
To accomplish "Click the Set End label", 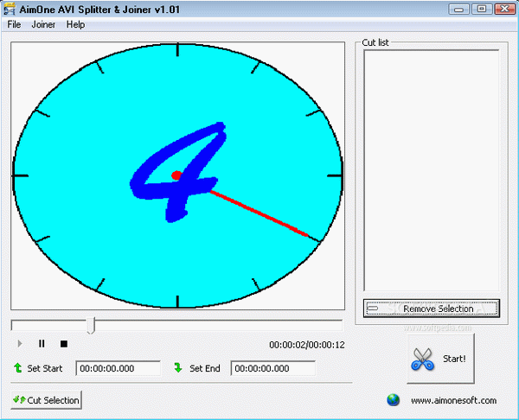I will coord(205,368).
